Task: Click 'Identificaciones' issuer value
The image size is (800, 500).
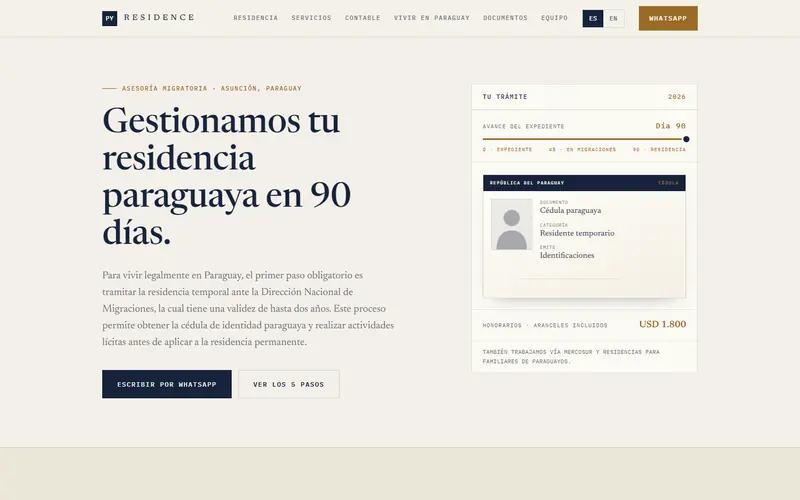Action: point(567,255)
